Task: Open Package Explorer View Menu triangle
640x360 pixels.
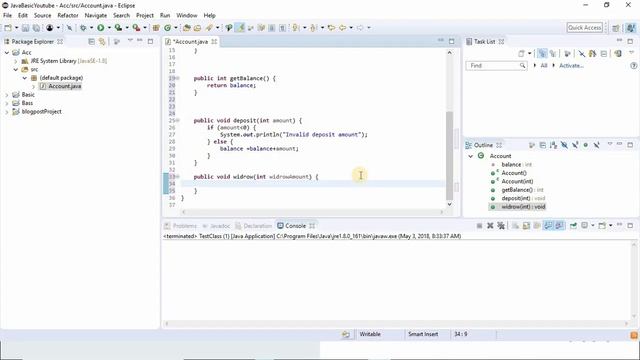Action: coord(130,40)
